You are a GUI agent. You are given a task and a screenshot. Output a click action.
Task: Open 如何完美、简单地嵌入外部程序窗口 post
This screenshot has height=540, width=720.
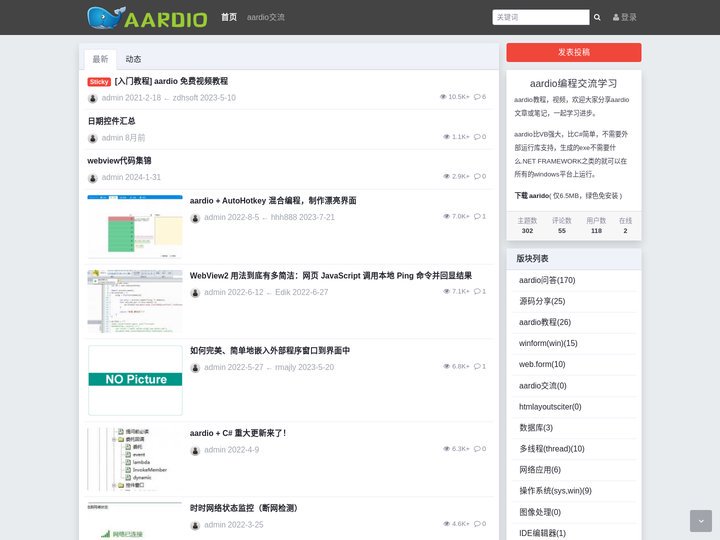(x=270, y=350)
